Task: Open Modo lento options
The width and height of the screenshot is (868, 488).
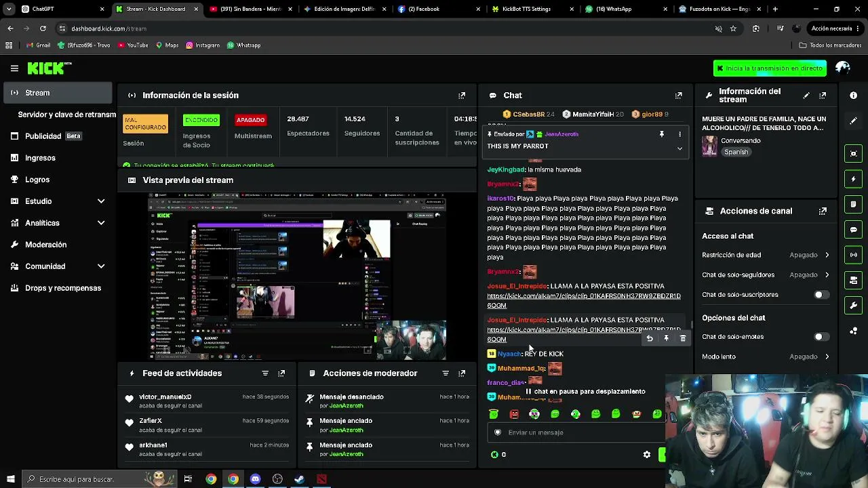Action: coord(766,357)
